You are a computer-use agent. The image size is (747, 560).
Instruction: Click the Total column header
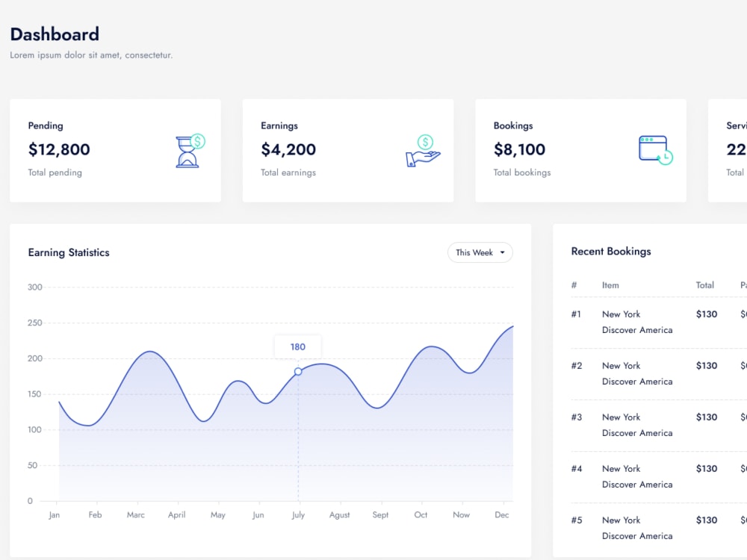[704, 285]
